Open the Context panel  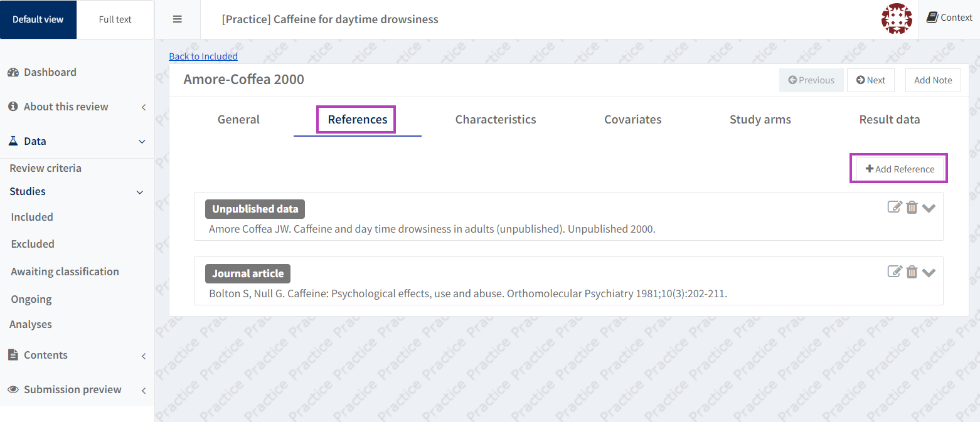[x=950, y=18]
